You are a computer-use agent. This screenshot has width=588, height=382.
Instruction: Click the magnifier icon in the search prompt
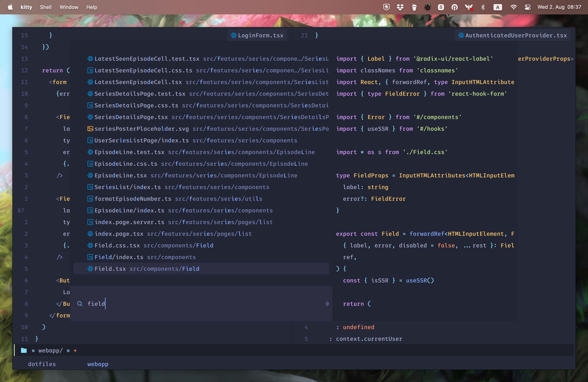click(x=80, y=304)
